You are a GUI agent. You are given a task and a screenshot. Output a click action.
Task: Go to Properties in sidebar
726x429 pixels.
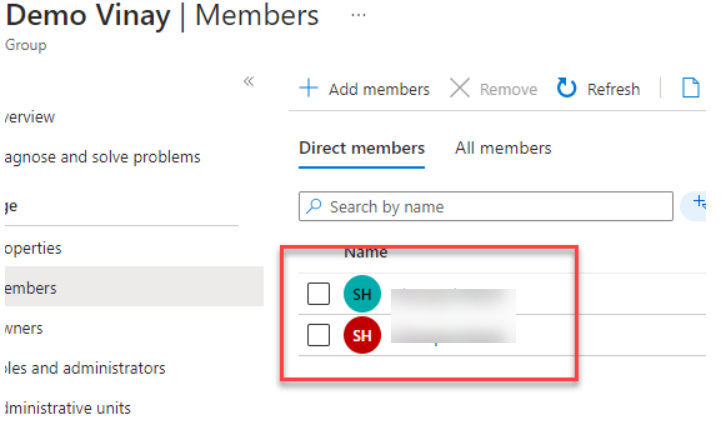pyautogui.click(x=33, y=248)
